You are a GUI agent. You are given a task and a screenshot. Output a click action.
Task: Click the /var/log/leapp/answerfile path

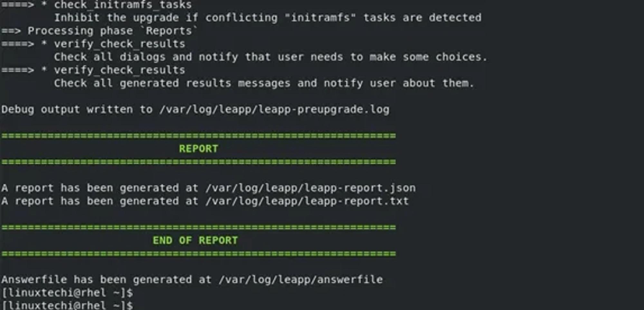coord(301,280)
